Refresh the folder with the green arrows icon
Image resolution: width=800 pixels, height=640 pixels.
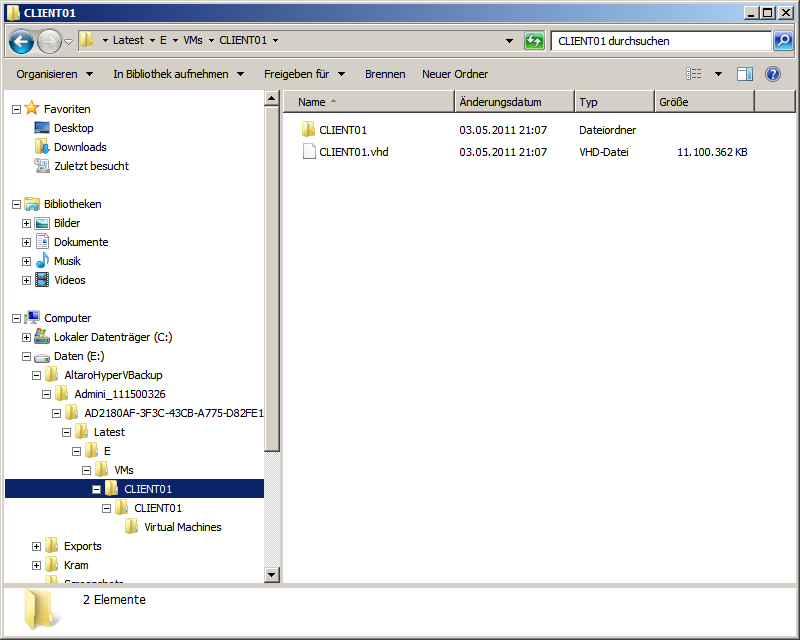click(x=534, y=41)
